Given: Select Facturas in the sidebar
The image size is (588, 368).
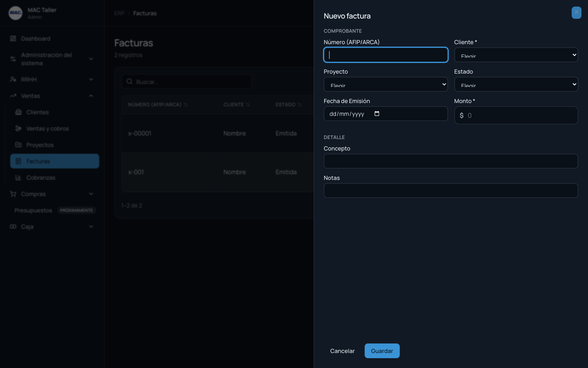Looking at the screenshot, I should [54, 161].
